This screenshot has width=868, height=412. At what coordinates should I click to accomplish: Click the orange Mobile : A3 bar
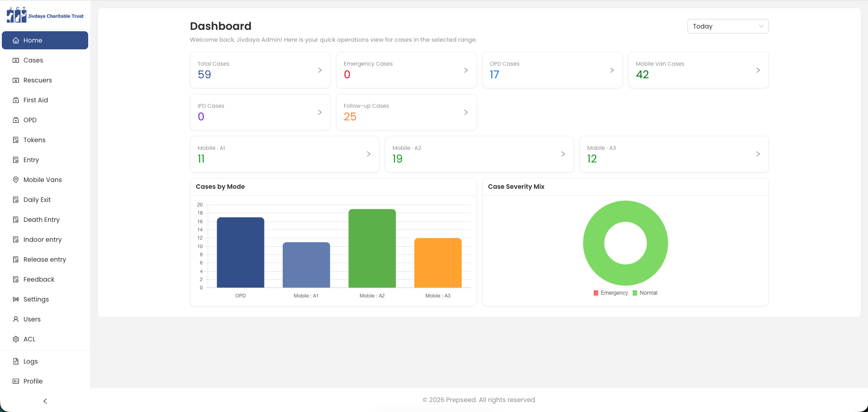(438, 263)
